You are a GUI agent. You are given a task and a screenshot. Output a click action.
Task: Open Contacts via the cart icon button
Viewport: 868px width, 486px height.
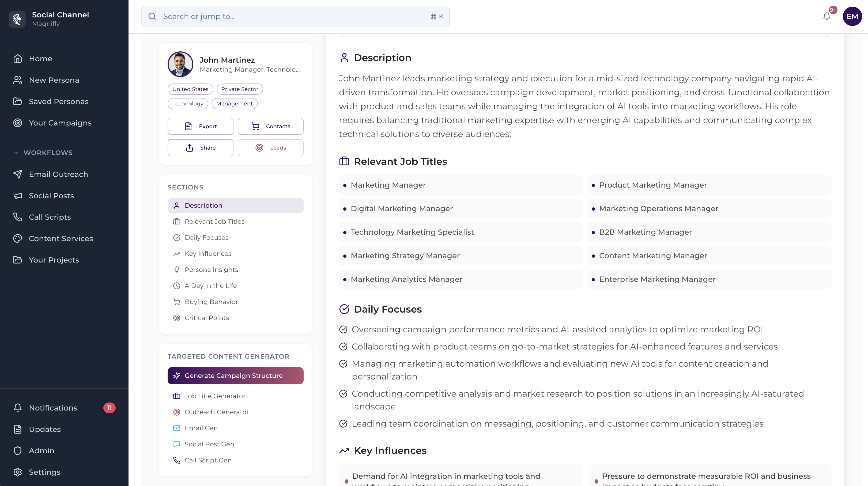coord(270,126)
